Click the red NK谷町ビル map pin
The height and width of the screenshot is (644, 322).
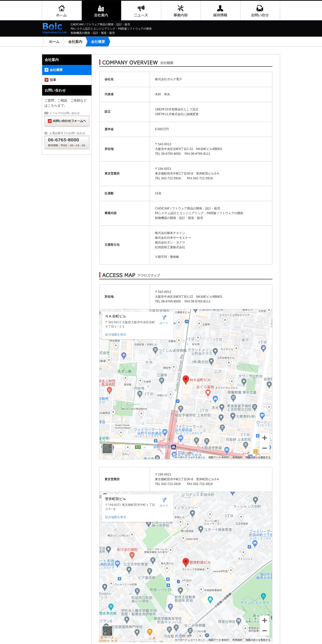point(186,380)
